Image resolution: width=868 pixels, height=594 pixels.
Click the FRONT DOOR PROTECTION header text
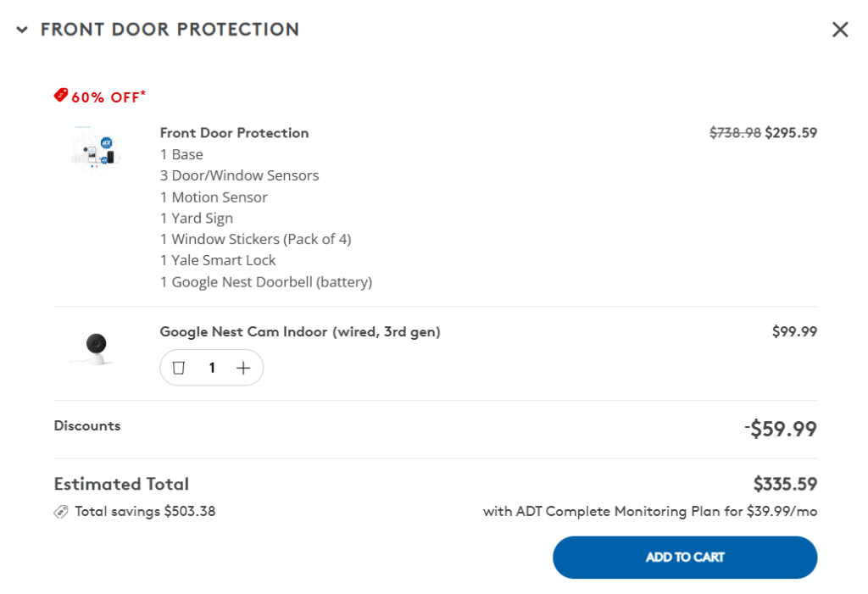click(170, 30)
